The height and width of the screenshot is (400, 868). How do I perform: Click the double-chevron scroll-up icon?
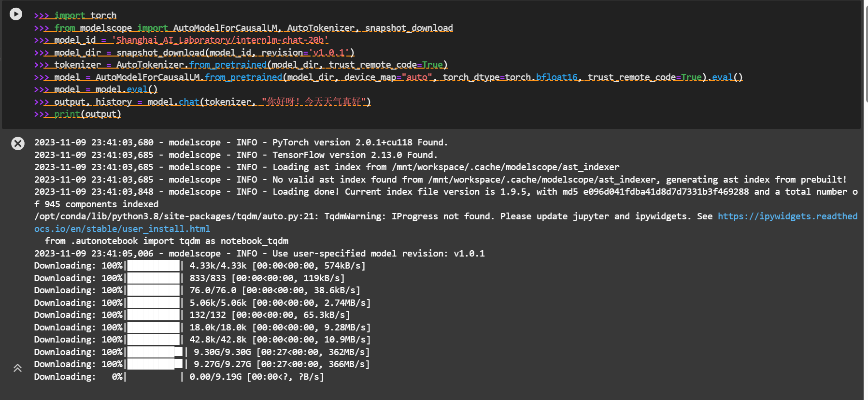pos(18,368)
